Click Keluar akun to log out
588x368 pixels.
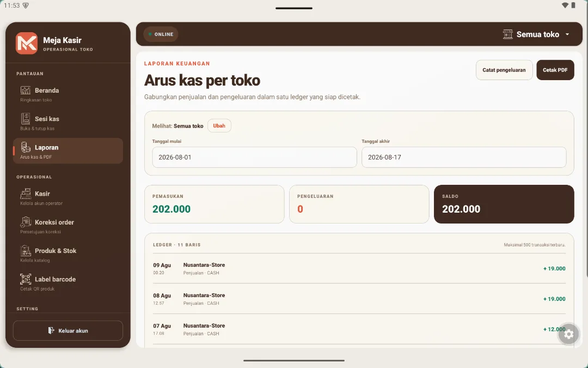(68, 330)
